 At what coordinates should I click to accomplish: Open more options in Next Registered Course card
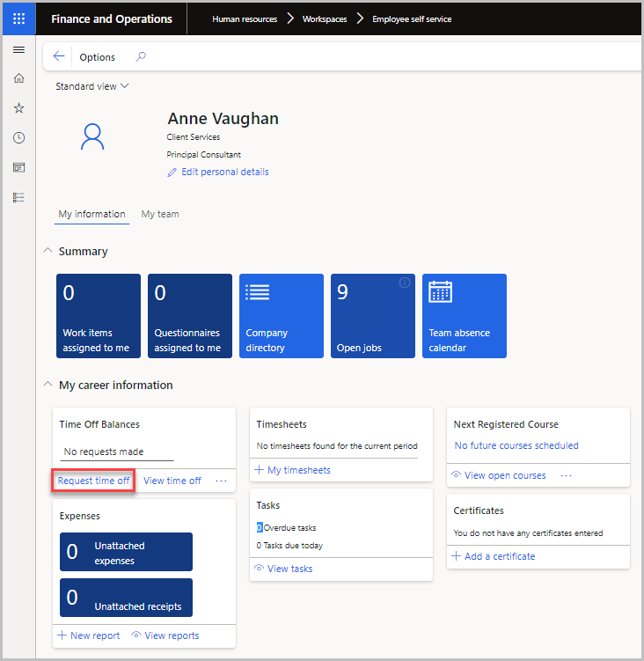[x=566, y=475]
